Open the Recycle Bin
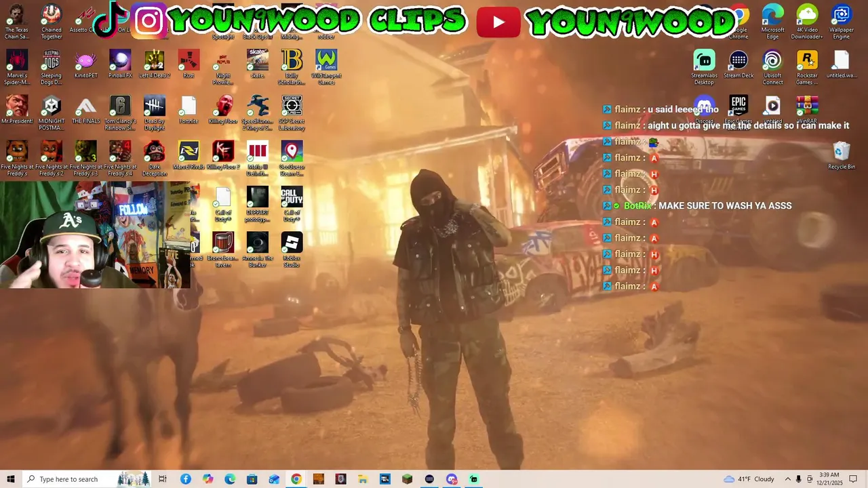 click(842, 156)
